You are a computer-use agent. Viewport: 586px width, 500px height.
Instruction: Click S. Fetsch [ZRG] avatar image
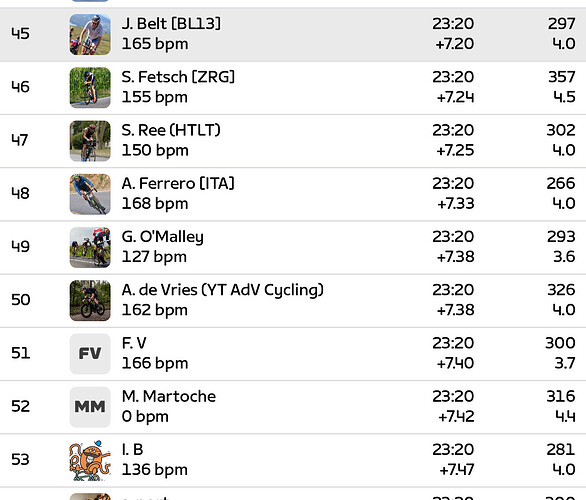pyautogui.click(x=90, y=87)
